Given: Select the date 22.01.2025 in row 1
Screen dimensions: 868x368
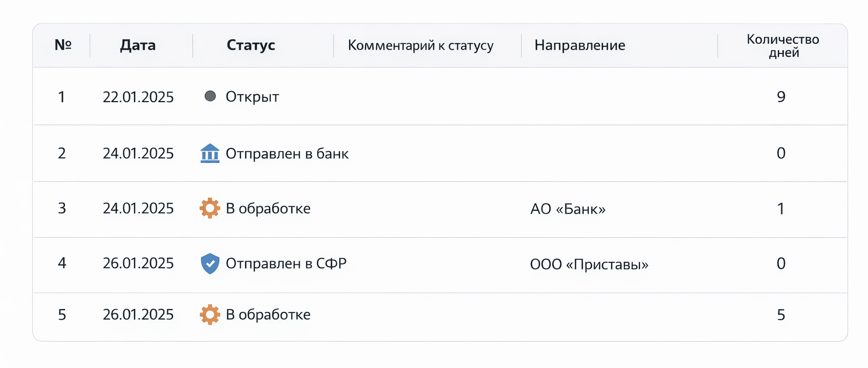Looking at the screenshot, I should point(139,97).
